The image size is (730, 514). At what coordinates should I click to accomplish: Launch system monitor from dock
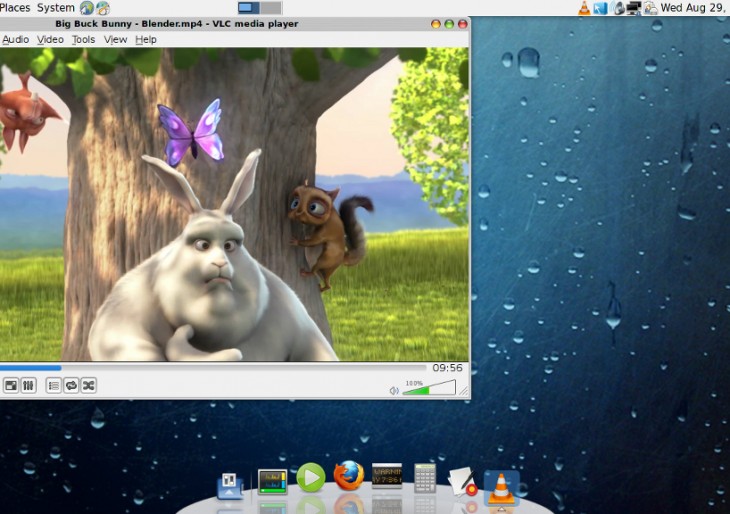pos(272,482)
